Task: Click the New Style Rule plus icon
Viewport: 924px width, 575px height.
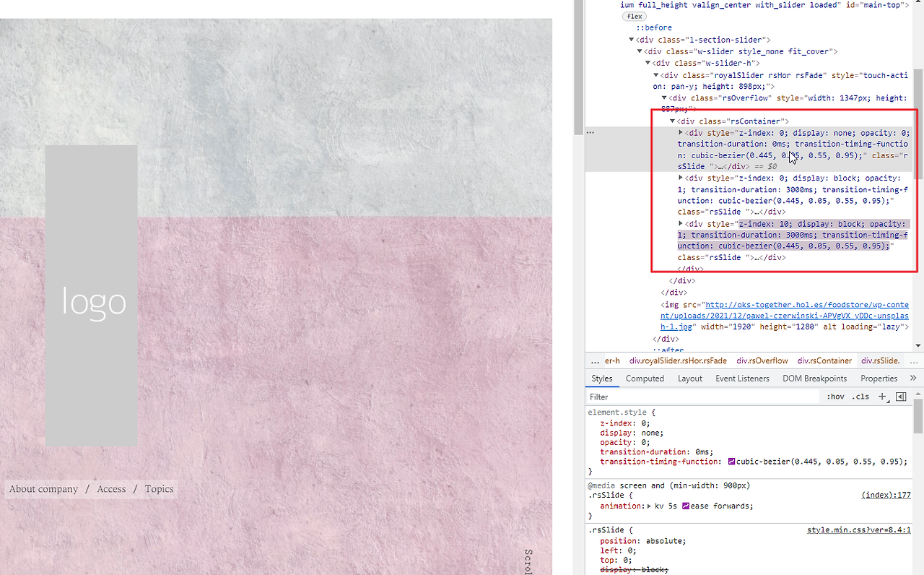Action: point(882,397)
